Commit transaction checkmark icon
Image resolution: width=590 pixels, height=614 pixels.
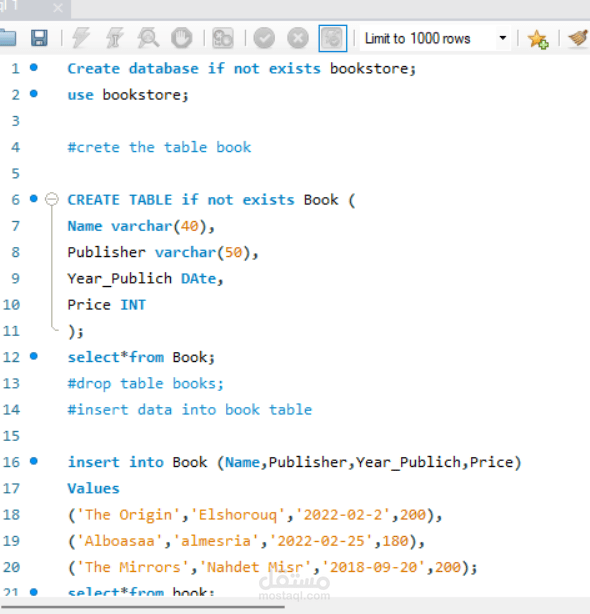point(264,38)
